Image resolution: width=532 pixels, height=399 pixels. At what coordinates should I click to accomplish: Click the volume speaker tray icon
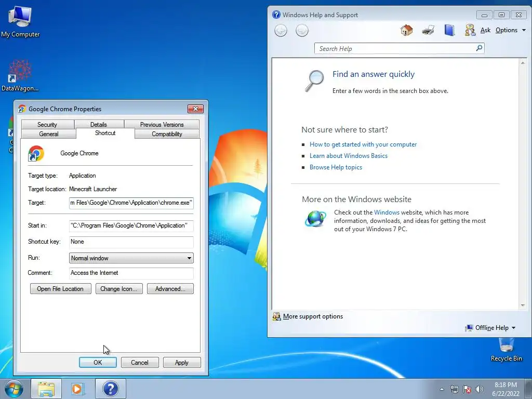coord(479,389)
